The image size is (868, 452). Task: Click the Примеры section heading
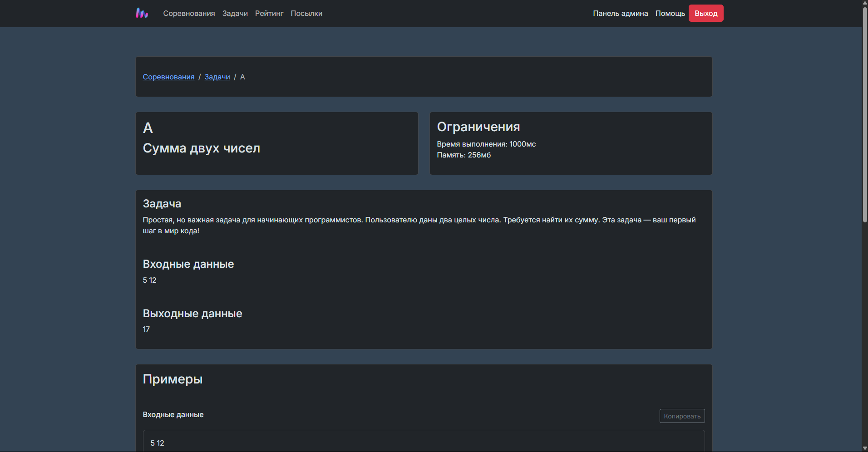point(173,379)
